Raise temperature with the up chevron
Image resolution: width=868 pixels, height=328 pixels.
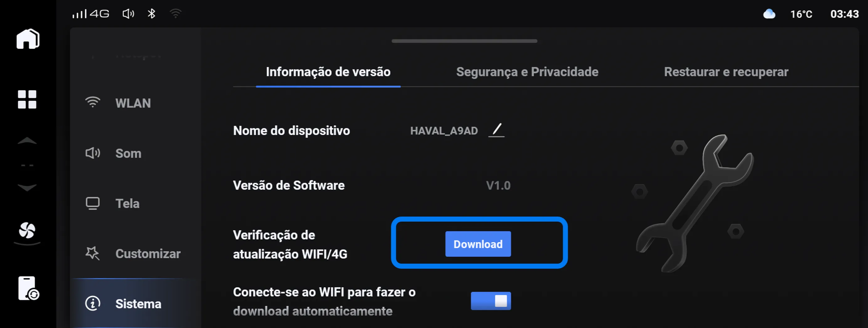coord(27,141)
